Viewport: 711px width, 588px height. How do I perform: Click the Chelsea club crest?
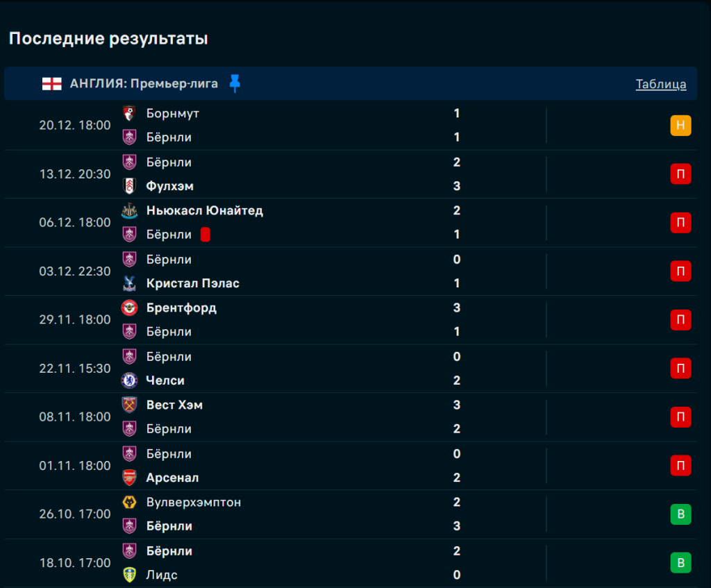click(129, 380)
